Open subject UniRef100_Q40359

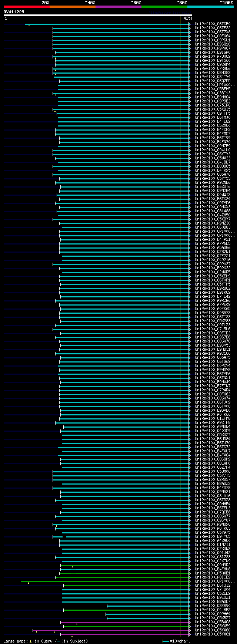coord(213,431)
